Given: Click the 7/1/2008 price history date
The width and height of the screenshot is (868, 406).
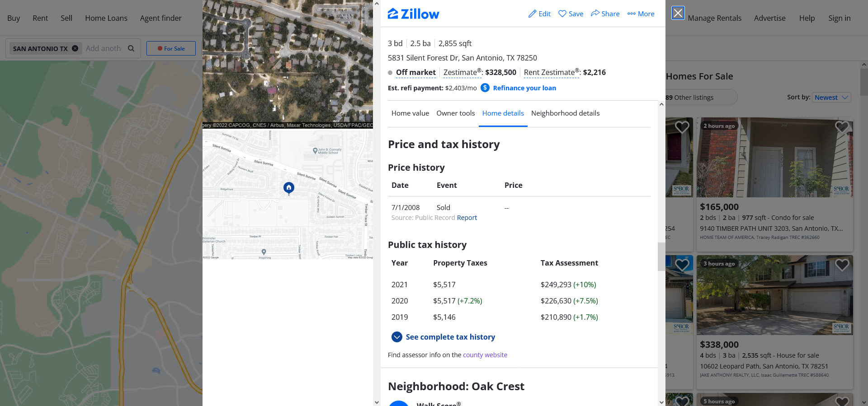Looking at the screenshot, I should 406,208.
